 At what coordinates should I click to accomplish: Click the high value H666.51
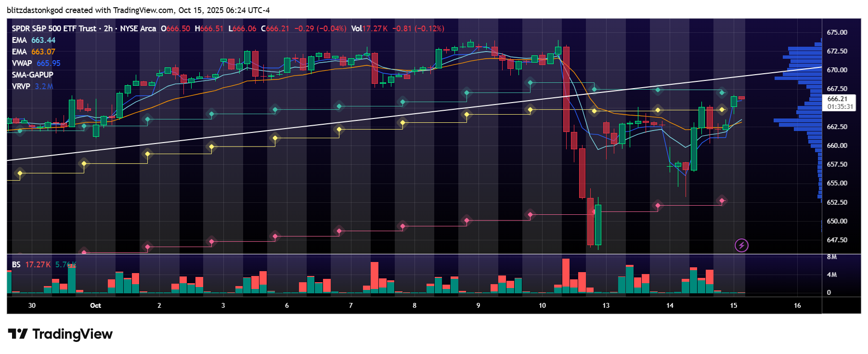(209, 28)
